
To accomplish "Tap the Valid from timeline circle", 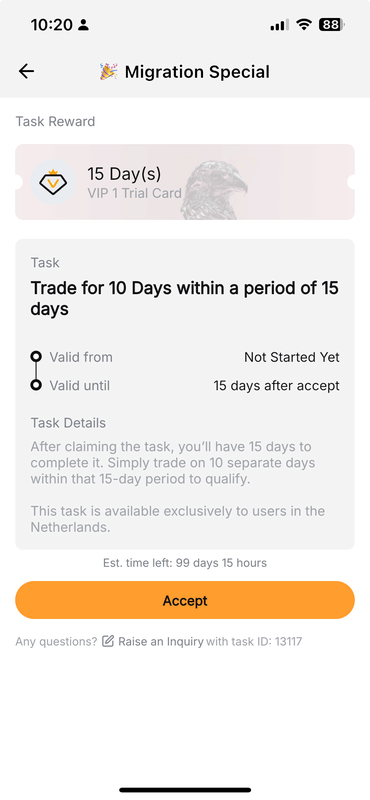I will (x=36, y=357).
